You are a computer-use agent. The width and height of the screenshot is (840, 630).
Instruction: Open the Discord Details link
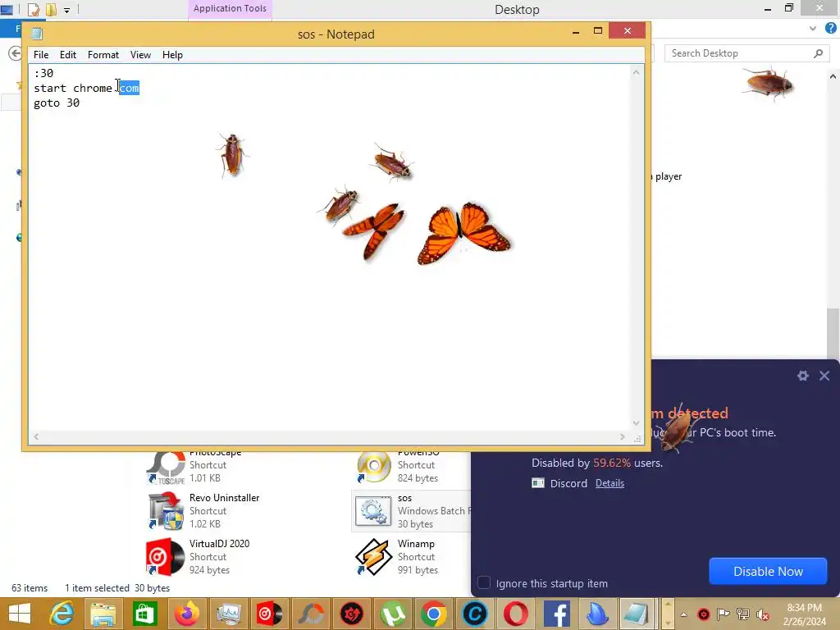pyautogui.click(x=609, y=482)
